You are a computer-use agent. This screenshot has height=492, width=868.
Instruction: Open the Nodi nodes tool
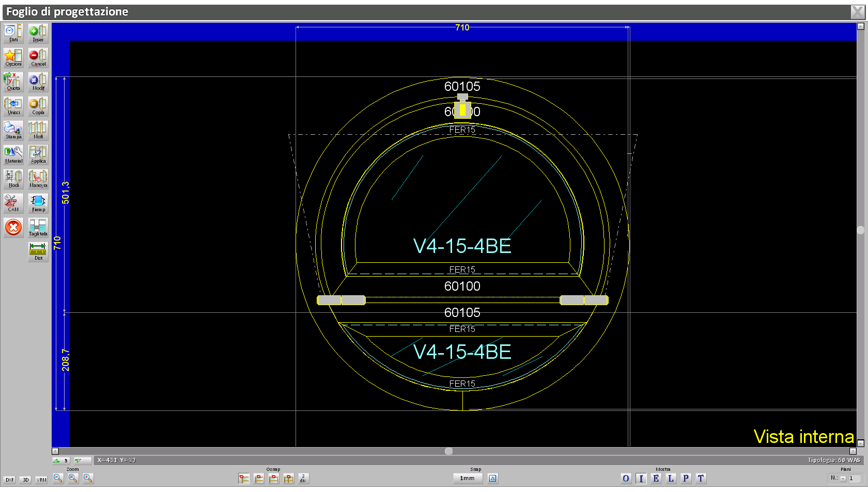coord(13,179)
